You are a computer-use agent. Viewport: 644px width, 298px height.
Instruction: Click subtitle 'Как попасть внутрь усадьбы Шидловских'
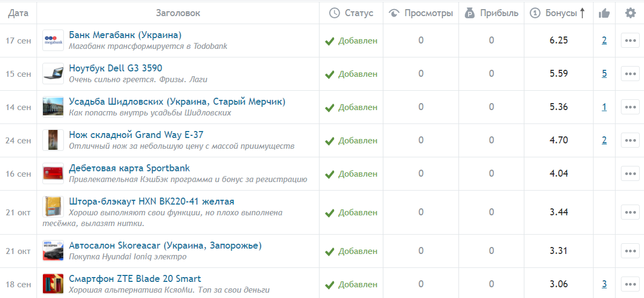point(150,113)
